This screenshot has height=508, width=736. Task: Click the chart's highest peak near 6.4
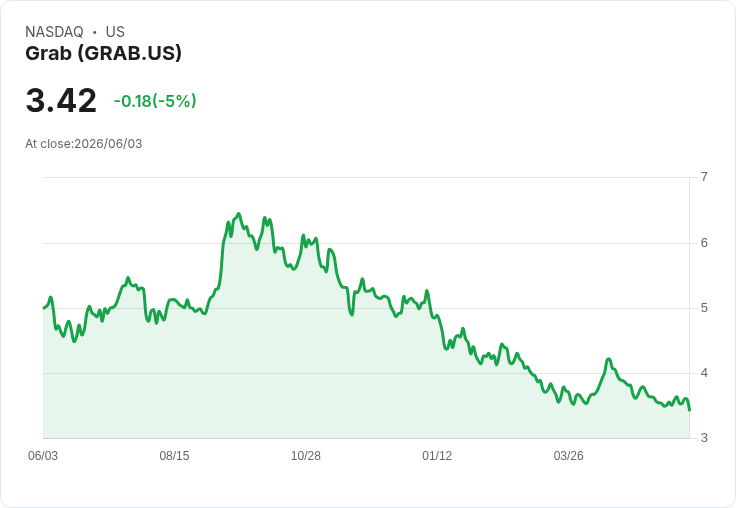[239, 214]
